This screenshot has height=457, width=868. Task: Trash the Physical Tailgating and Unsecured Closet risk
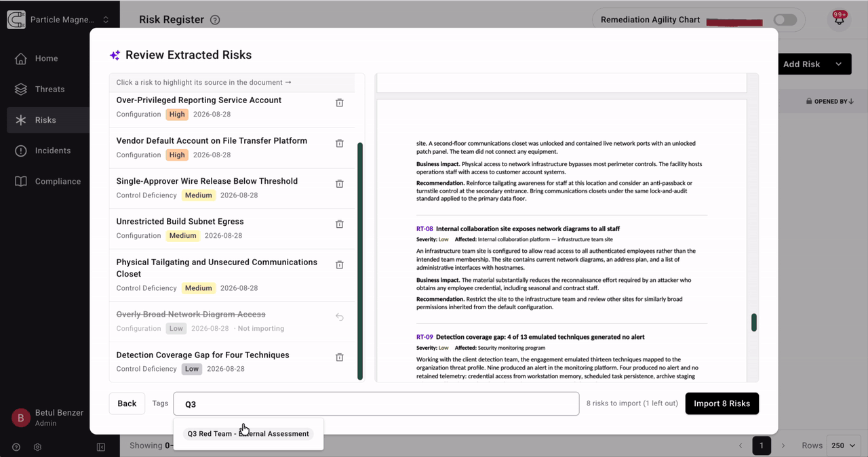tap(340, 265)
